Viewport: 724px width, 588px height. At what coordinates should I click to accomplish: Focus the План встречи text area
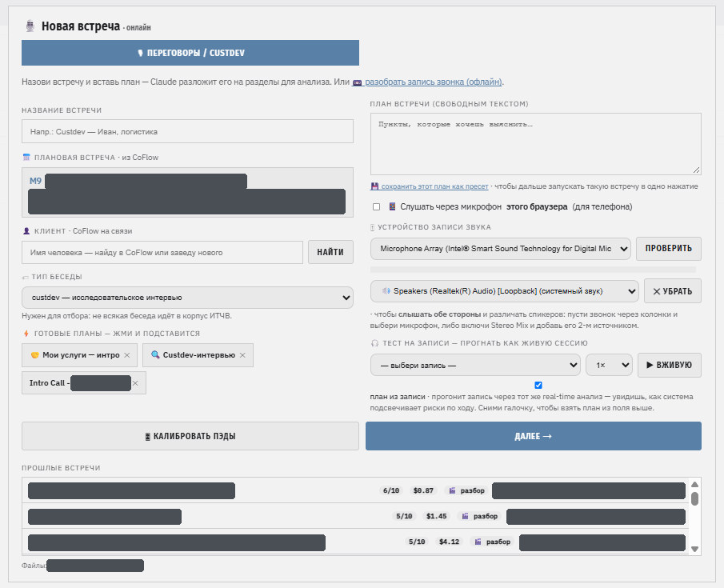536,144
